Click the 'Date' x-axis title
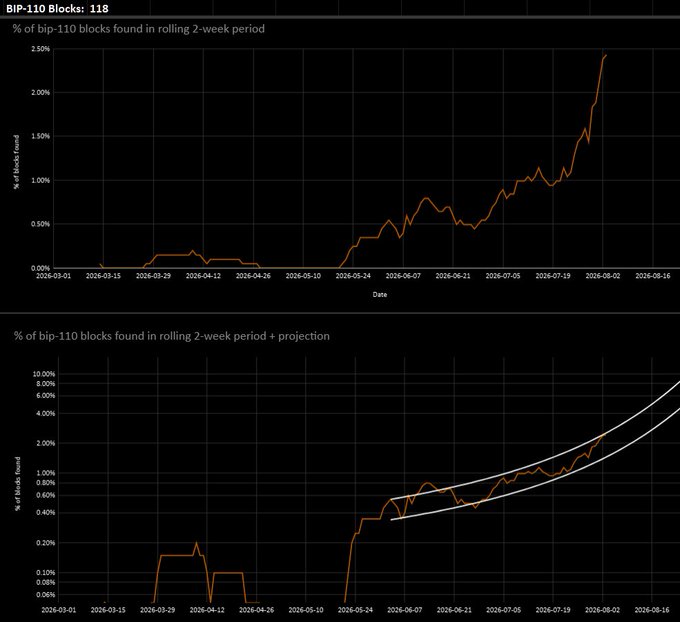 [379, 295]
